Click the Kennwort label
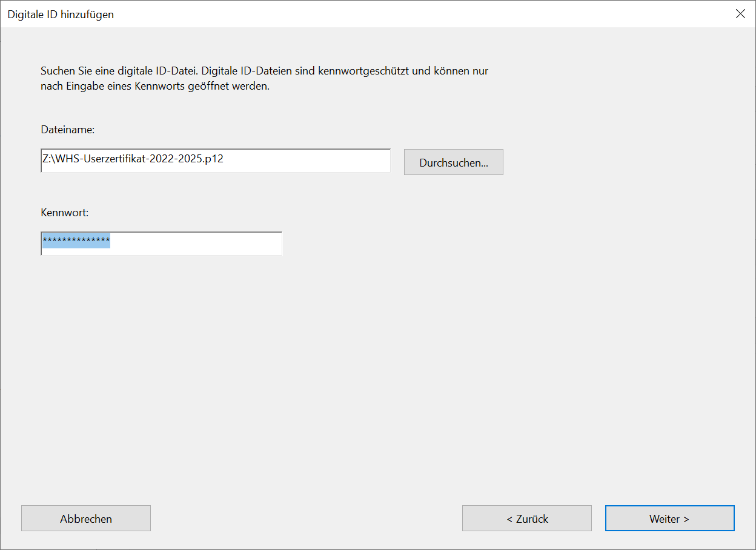756x550 pixels. point(65,213)
